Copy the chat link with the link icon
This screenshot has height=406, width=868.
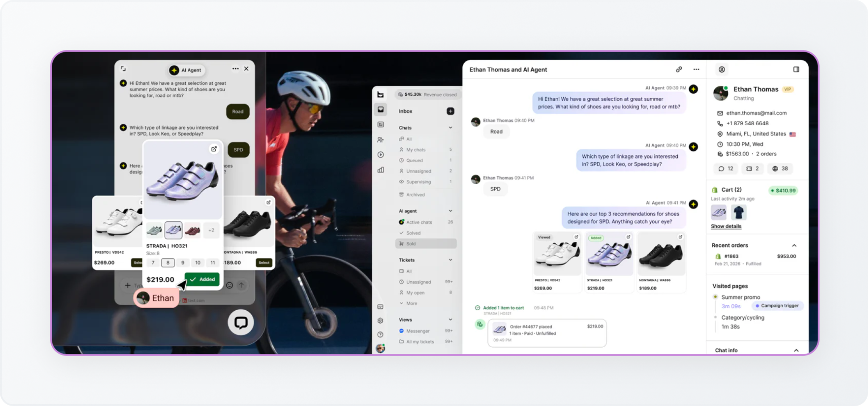coord(679,69)
